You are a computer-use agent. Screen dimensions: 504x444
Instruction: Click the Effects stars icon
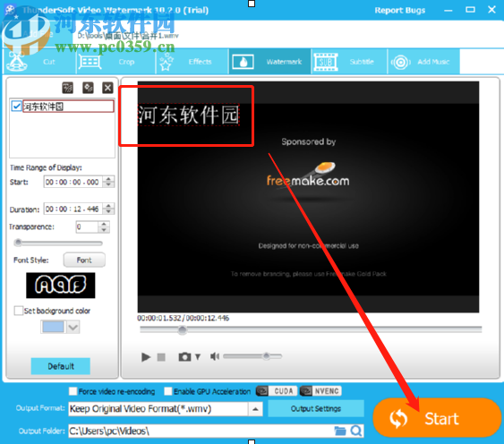tap(166, 62)
